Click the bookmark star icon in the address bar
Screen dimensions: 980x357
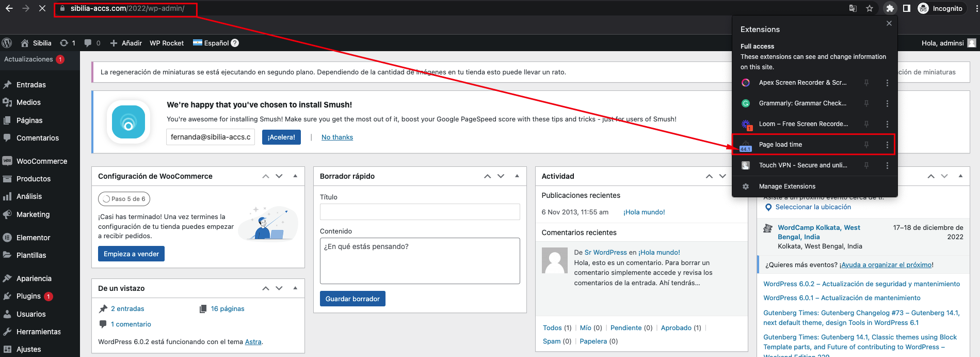click(x=870, y=8)
